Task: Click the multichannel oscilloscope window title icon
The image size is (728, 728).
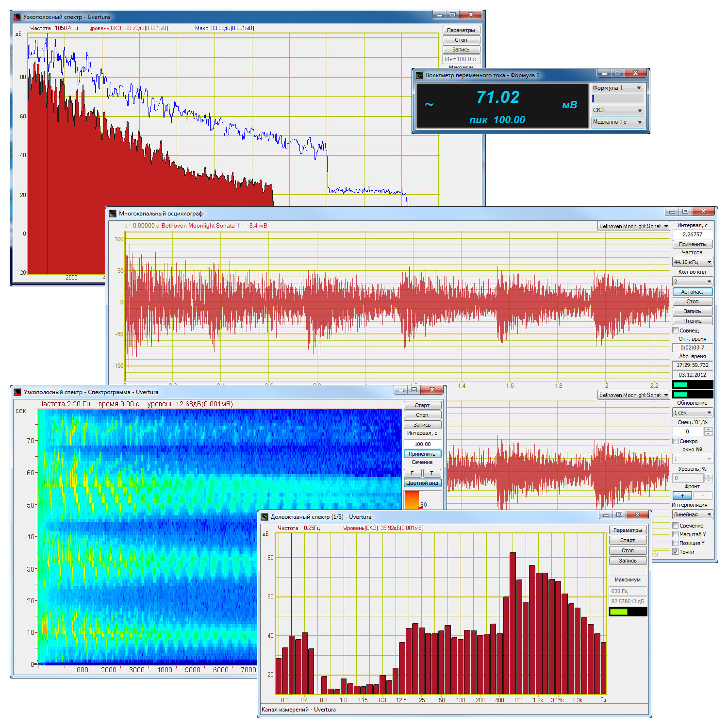Action: [113, 214]
